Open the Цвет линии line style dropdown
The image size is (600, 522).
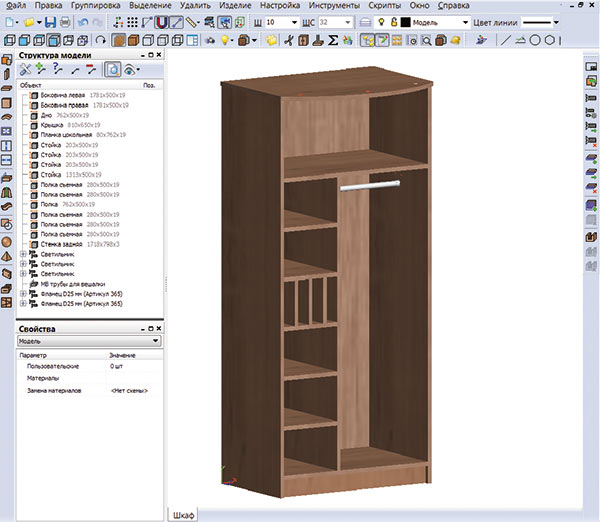click(x=557, y=22)
